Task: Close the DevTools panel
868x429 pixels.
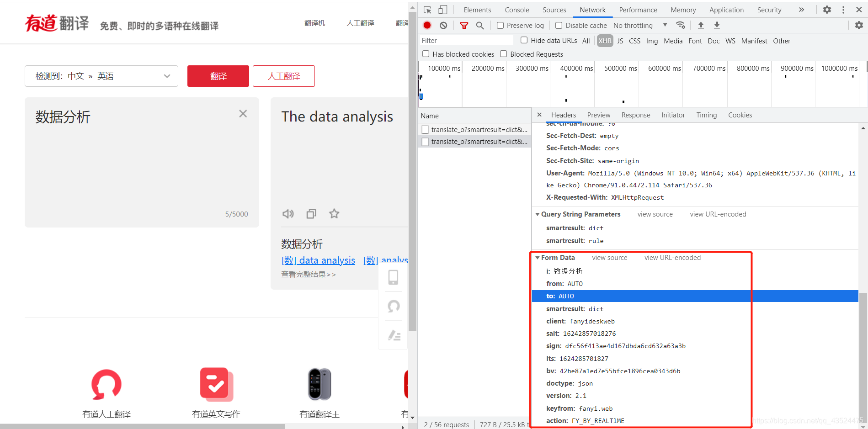Action: pos(859,10)
